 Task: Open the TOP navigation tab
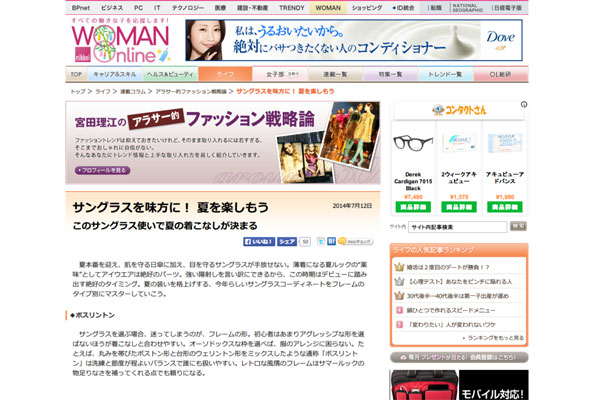pyautogui.click(x=77, y=74)
